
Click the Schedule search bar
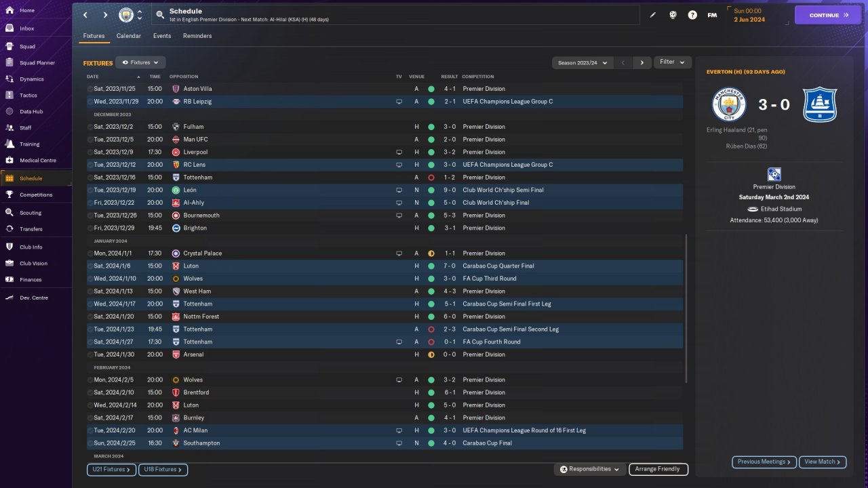[x=395, y=15]
